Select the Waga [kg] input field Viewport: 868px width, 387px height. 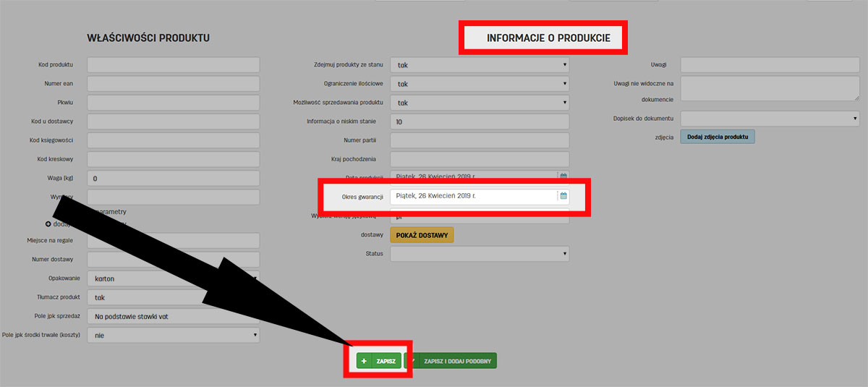(173, 178)
